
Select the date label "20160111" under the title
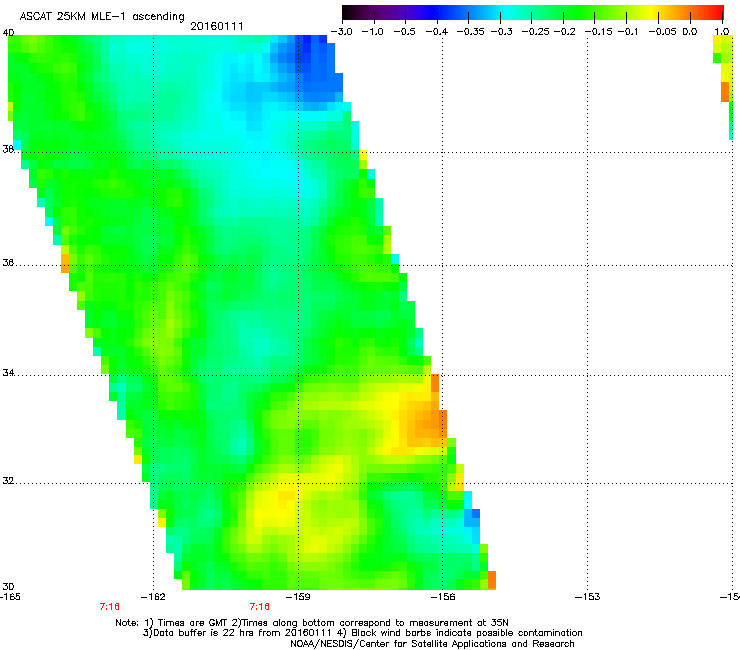pos(217,26)
